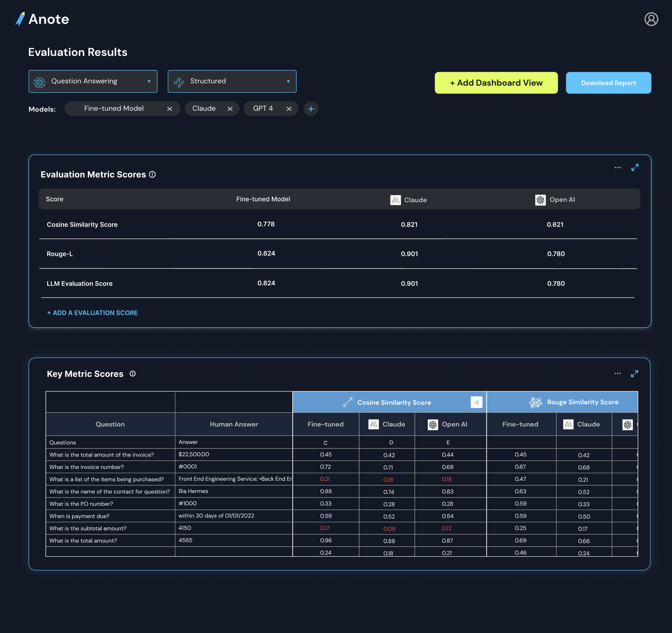The image size is (672, 633).
Task: Click Fine-tuned Model header in Evaluation Metric table
Action: (x=263, y=199)
